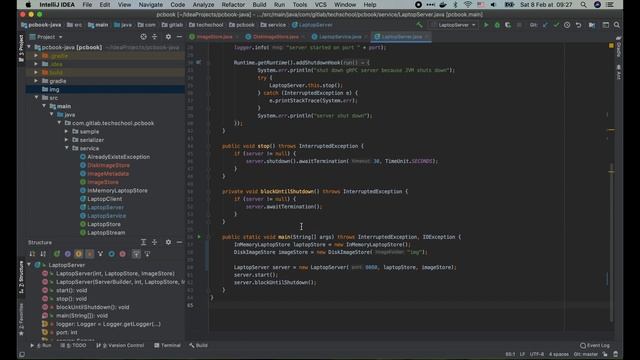The height and width of the screenshot is (360, 640).
Task: Open Project Structure icon in toolbar
Action: point(591,25)
